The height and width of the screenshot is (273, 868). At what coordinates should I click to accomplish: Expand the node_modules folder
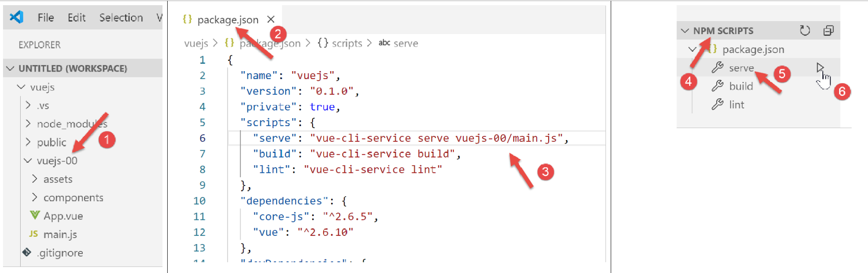pyautogui.click(x=28, y=124)
